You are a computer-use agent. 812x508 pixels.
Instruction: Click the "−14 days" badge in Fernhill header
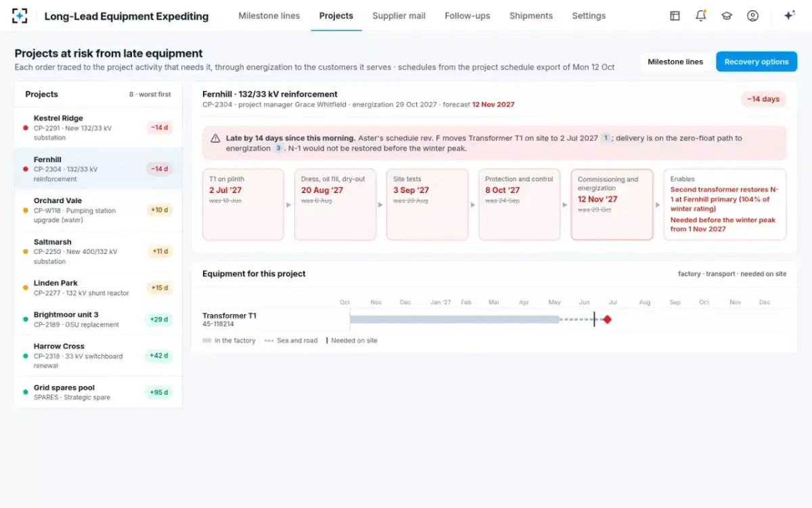point(763,99)
